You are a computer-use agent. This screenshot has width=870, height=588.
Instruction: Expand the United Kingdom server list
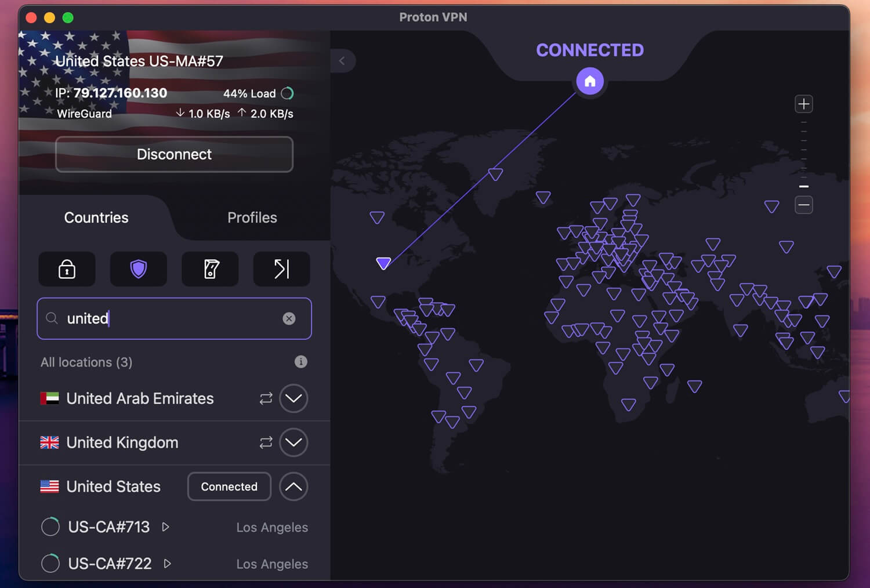pos(293,442)
